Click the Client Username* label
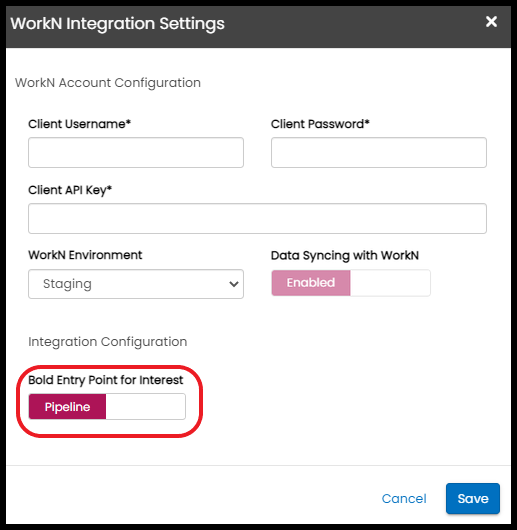This screenshot has width=517, height=530. (79, 124)
